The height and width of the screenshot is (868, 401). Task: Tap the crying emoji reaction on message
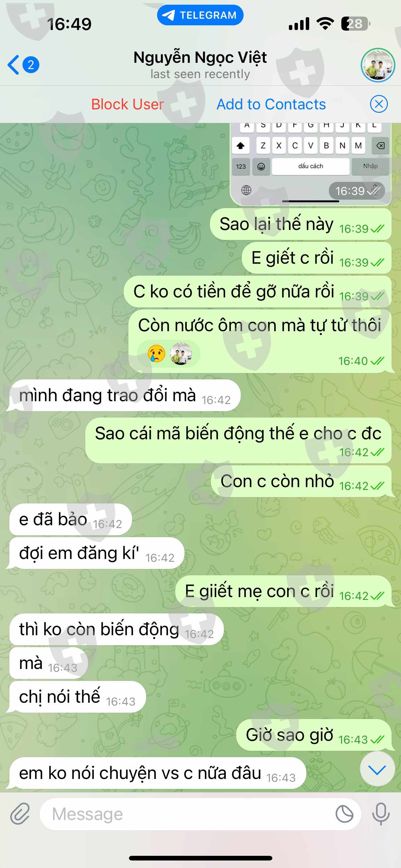click(x=156, y=353)
